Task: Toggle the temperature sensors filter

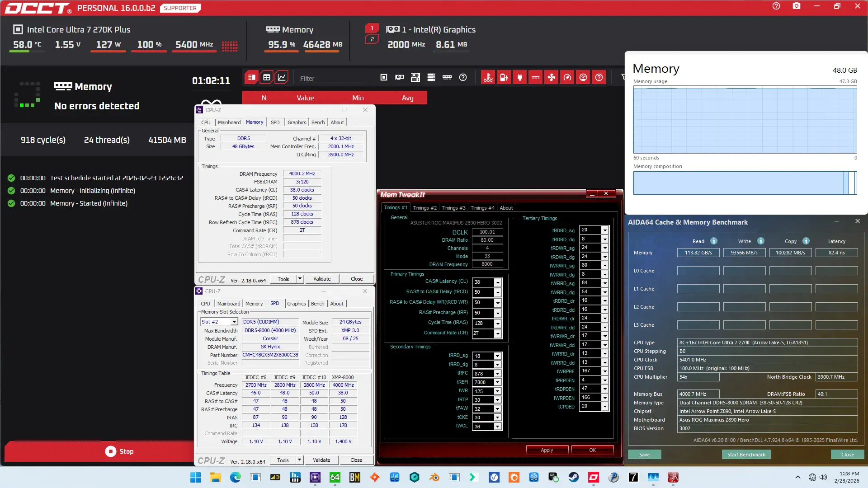Action: point(488,77)
